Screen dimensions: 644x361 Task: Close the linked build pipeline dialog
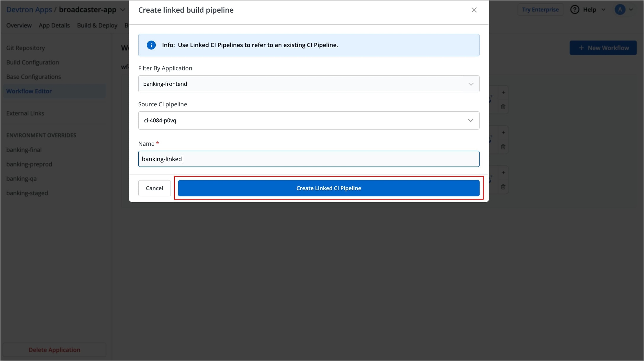tap(474, 10)
